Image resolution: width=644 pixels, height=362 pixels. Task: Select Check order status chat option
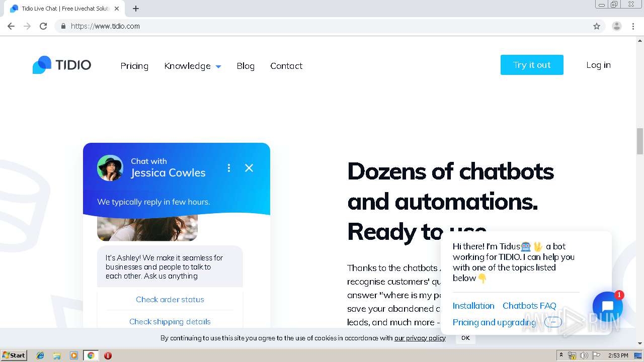click(x=170, y=299)
